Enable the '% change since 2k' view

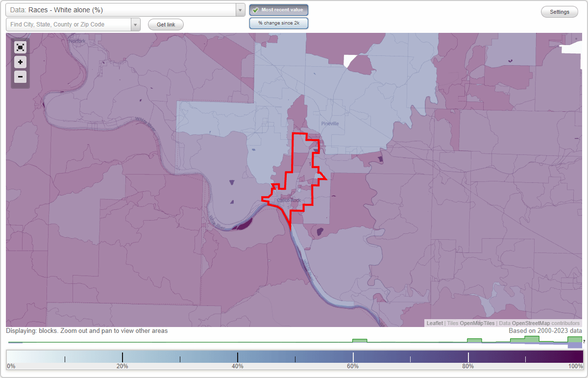[278, 23]
